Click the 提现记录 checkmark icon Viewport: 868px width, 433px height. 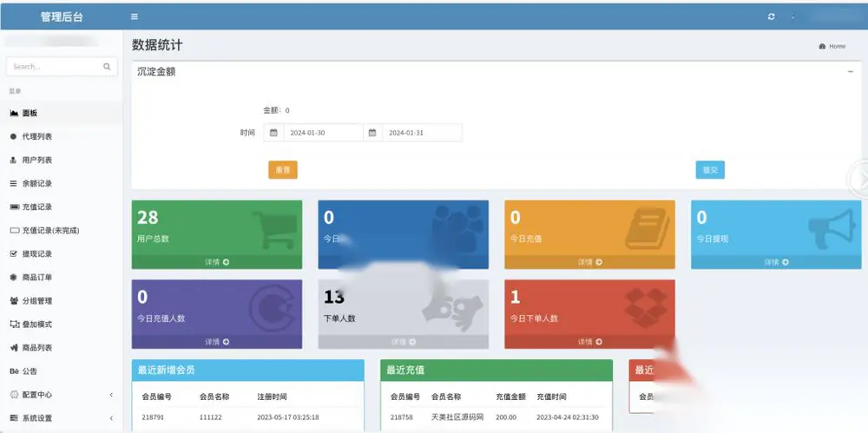[x=14, y=253]
